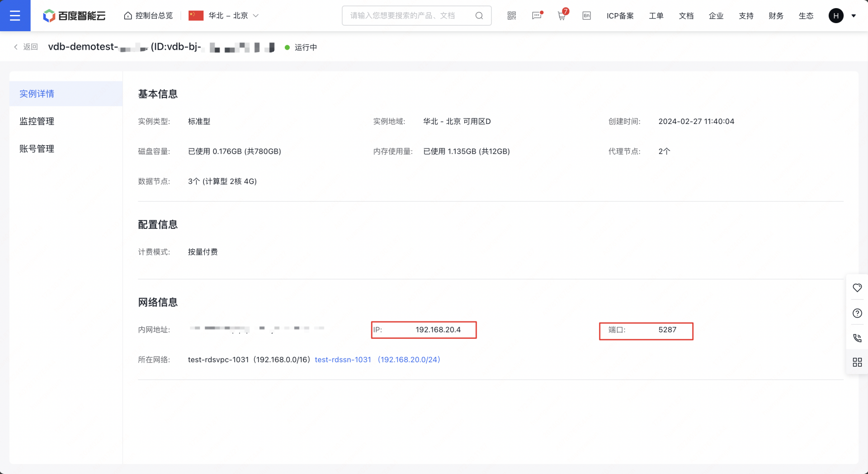
Task: Open the 生态 menu
Action: coord(806,16)
